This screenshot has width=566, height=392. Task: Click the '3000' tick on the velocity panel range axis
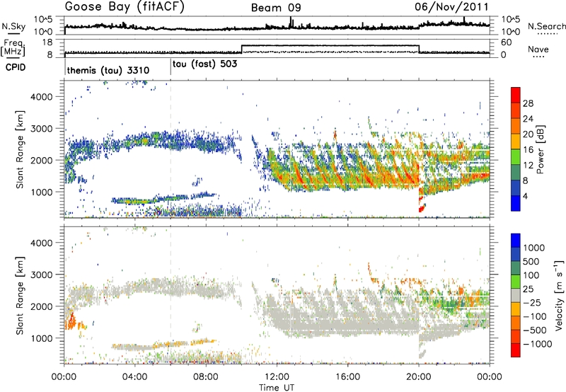tap(41, 275)
